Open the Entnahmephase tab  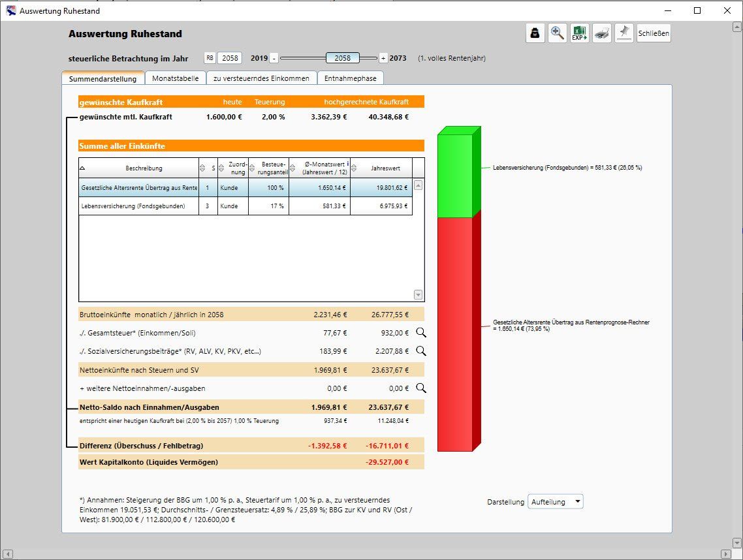tap(350, 78)
